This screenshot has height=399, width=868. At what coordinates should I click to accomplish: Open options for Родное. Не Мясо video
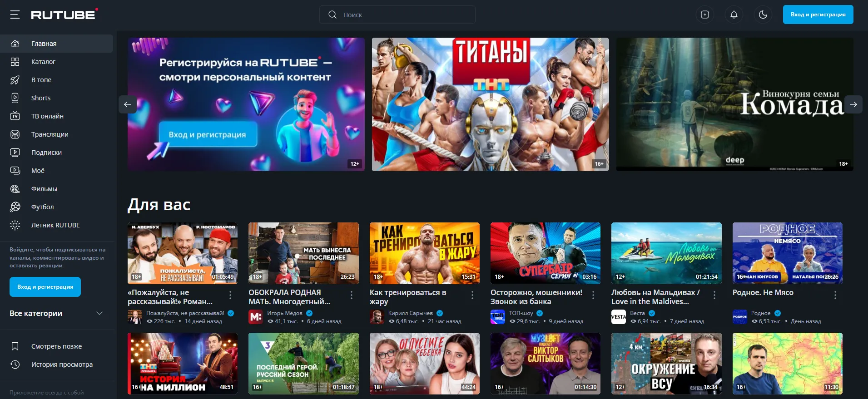(x=835, y=295)
